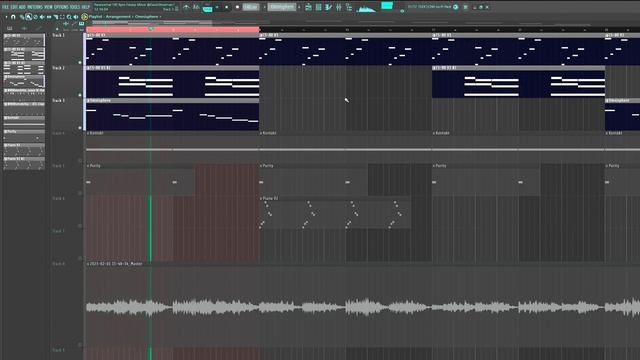Open the second Kontakt clip menu on Track 4
The height and width of the screenshot is (360, 640).
click(x=261, y=133)
